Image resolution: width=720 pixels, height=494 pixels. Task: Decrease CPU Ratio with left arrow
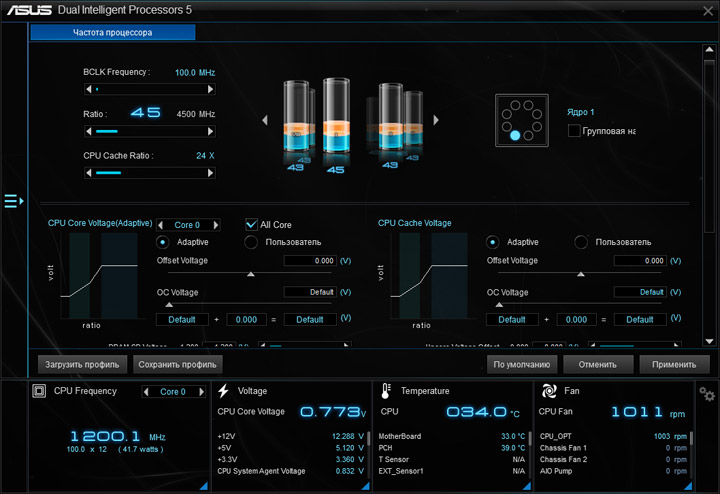89,131
